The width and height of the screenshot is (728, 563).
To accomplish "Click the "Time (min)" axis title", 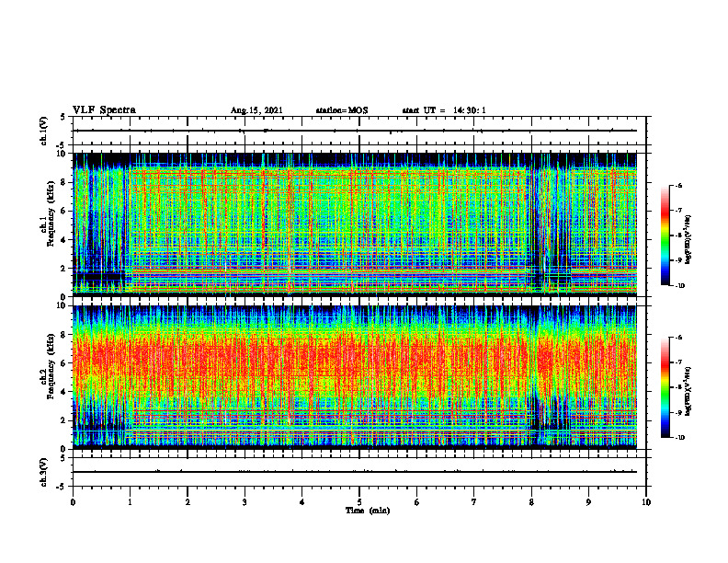I will click(x=368, y=511).
